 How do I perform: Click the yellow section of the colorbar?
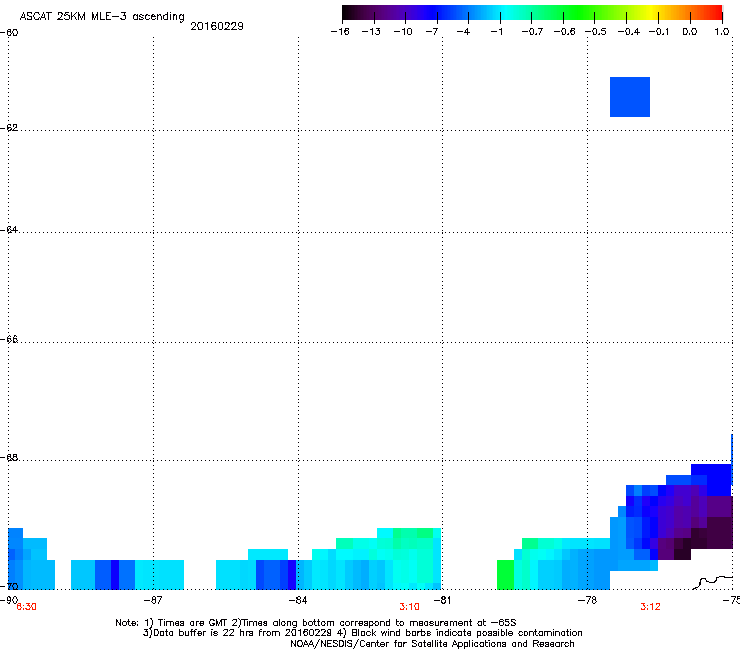tap(650, 13)
